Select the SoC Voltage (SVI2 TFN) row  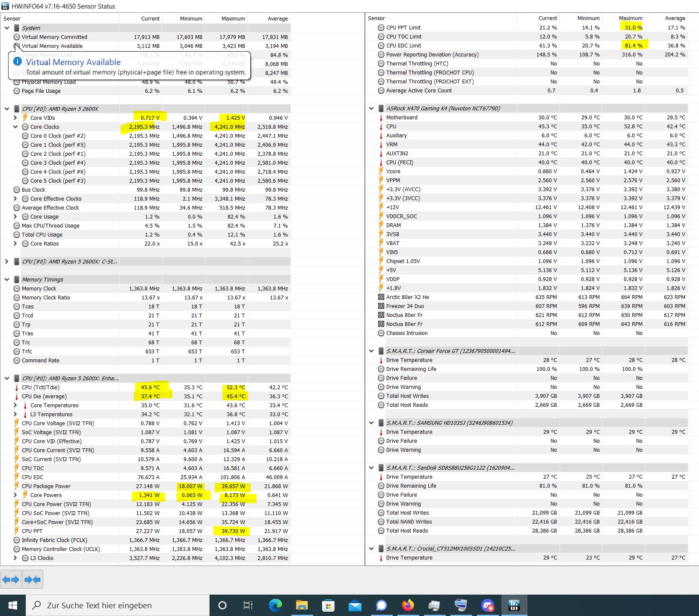tap(145, 432)
